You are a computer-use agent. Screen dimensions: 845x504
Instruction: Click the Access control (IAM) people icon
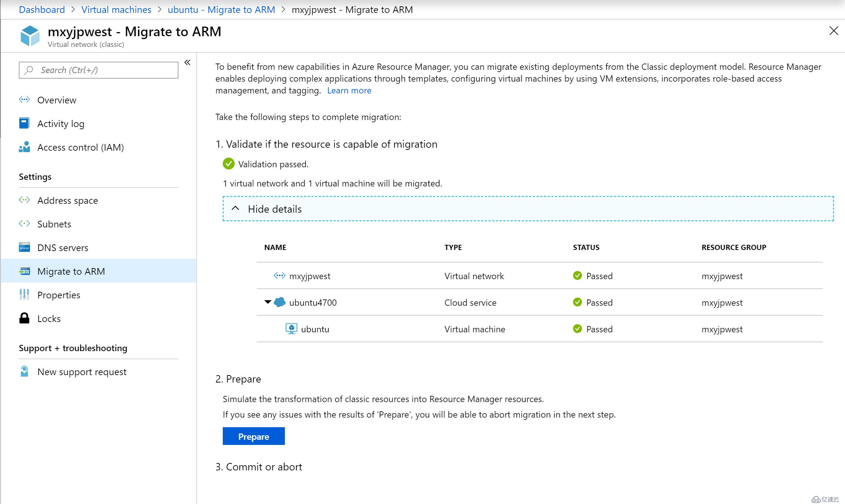(24, 147)
